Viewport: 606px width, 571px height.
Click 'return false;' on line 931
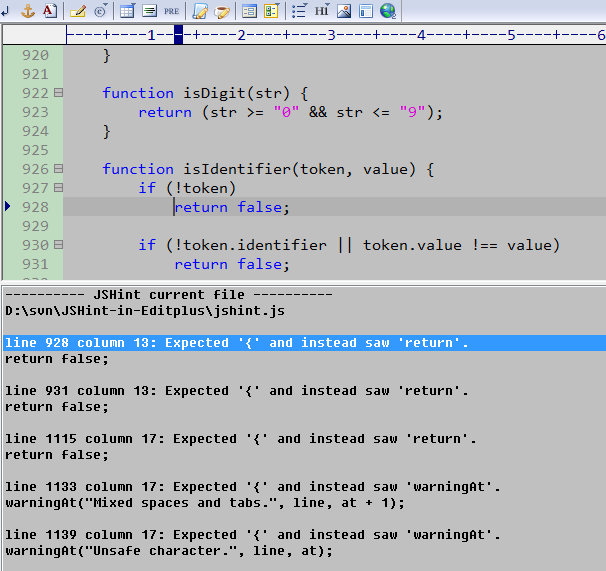(x=232, y=264)
